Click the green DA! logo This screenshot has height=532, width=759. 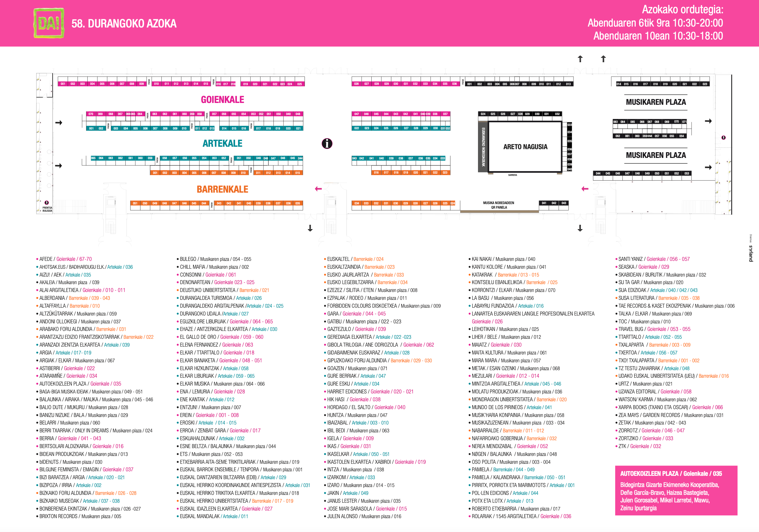(x=49, y=23)
